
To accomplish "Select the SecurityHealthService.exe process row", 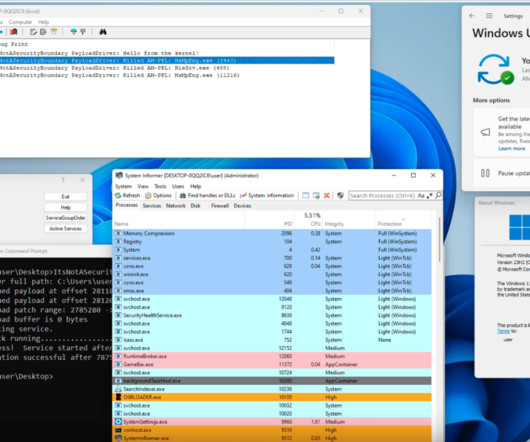I will point(272,315).
